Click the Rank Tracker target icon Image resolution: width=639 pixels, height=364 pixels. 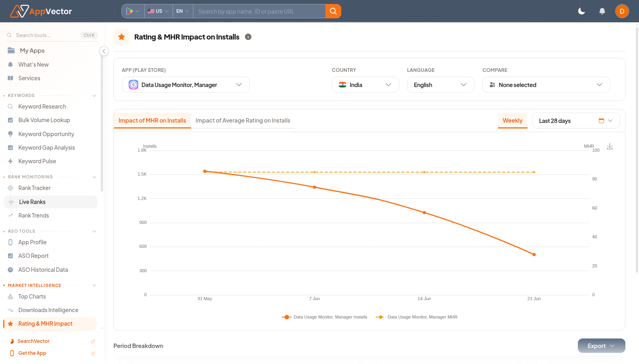10,188
